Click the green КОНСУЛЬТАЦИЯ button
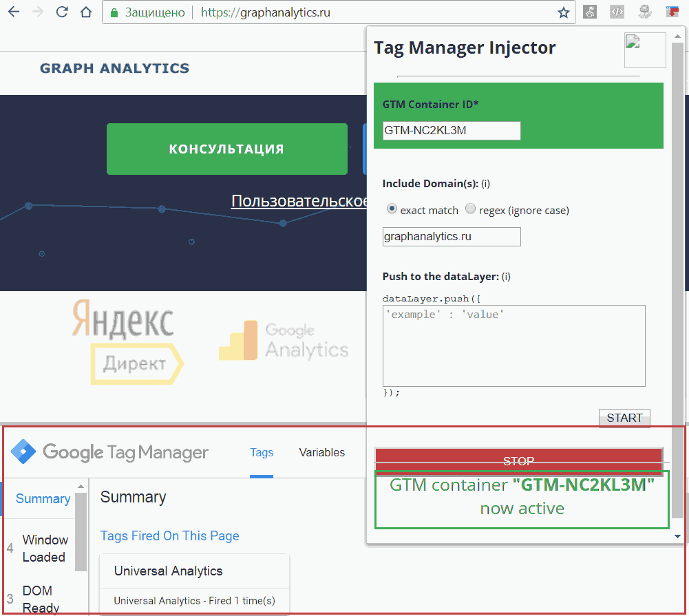The image size is (689, 616). pyautogui.click(x=226, y=149)
